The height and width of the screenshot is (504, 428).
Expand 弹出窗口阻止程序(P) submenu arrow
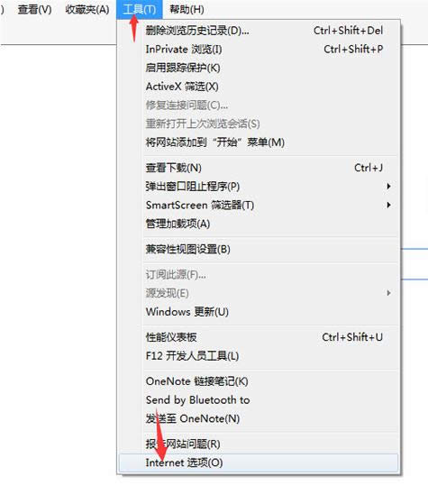pos(388,186)
